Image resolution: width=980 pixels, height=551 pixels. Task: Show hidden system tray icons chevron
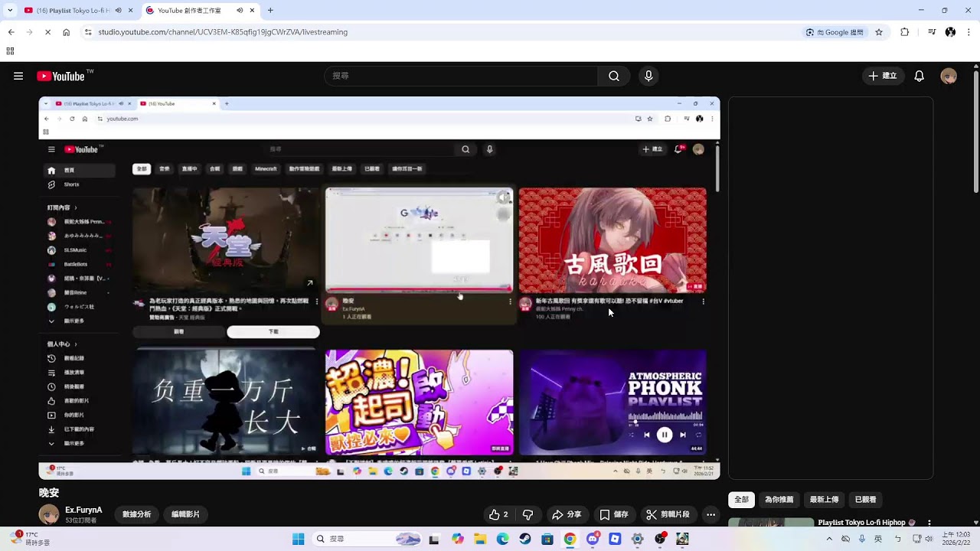click(x=829, y=539)
